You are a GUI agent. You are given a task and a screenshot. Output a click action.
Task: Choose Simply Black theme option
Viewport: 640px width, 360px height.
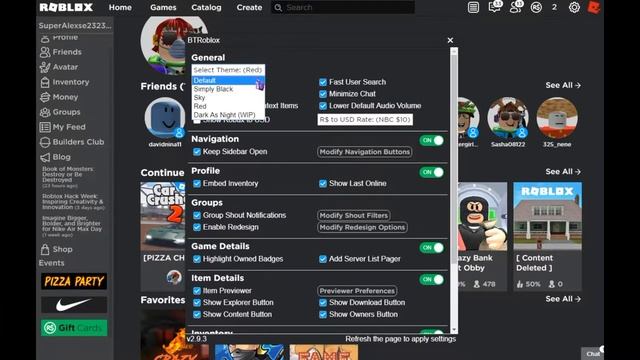coord(228,89)
